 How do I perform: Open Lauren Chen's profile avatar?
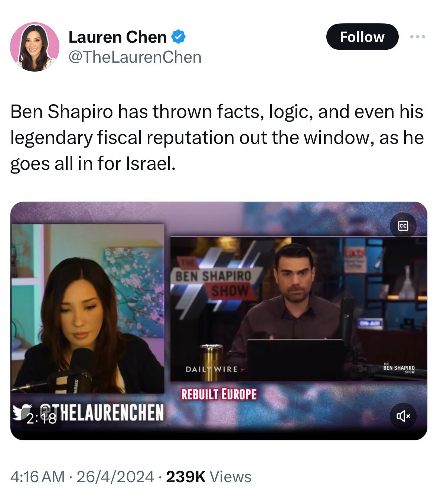(x=35, y=47)
